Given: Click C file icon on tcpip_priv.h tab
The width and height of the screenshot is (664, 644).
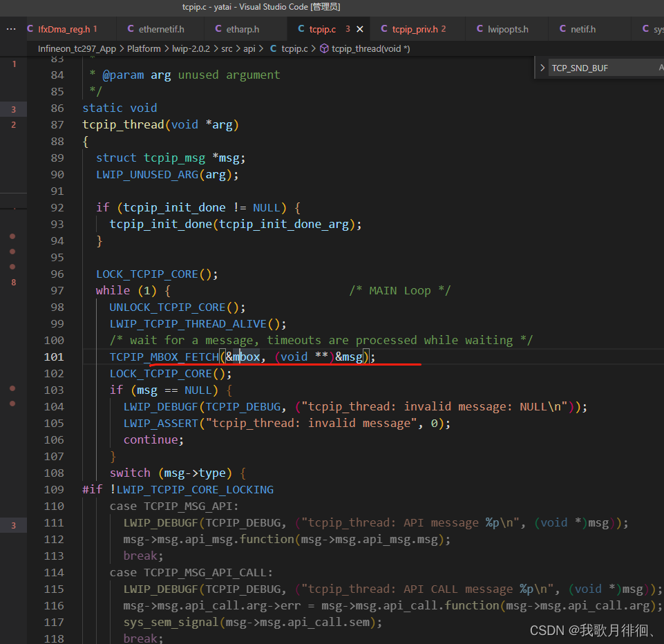Looking at the screenshot, I should click(384, 29).
